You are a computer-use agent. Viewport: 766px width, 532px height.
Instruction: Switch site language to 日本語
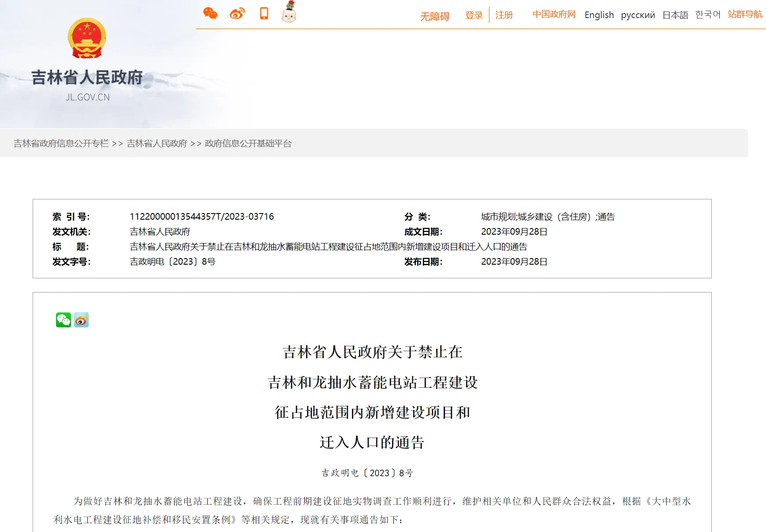point(675,15)
